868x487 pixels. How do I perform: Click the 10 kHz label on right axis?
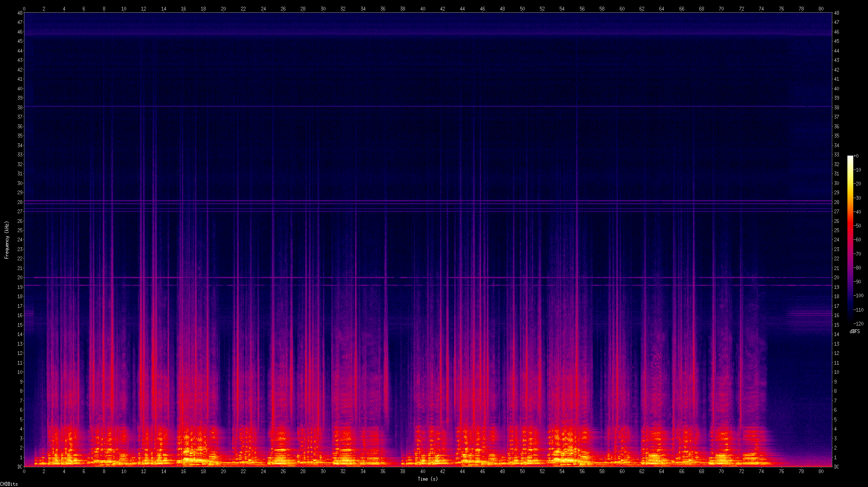(836, 372)
